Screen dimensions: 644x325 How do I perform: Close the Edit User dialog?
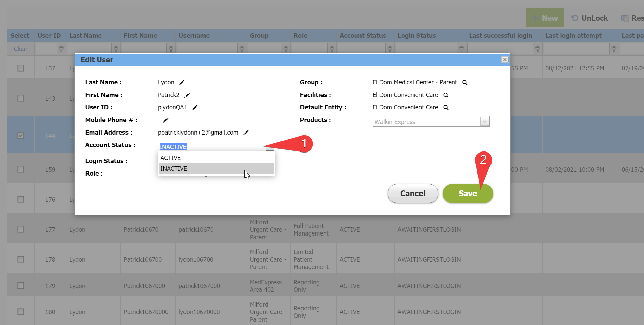504,60
